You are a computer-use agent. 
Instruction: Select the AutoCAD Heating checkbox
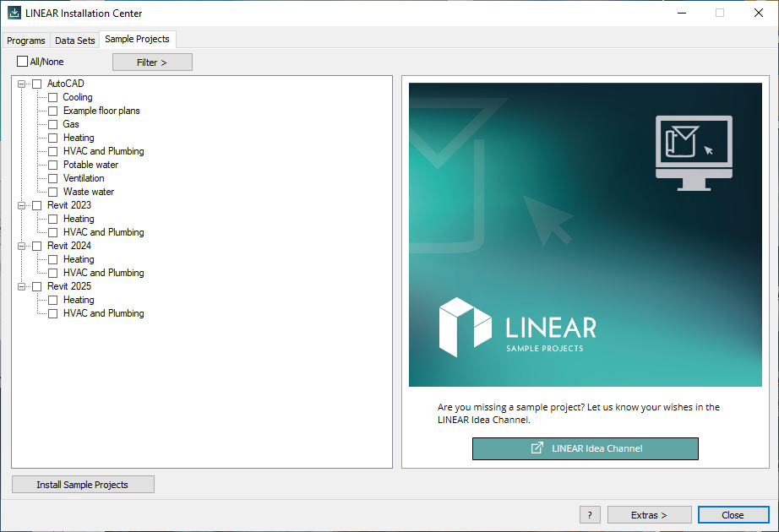click(52, 138)
